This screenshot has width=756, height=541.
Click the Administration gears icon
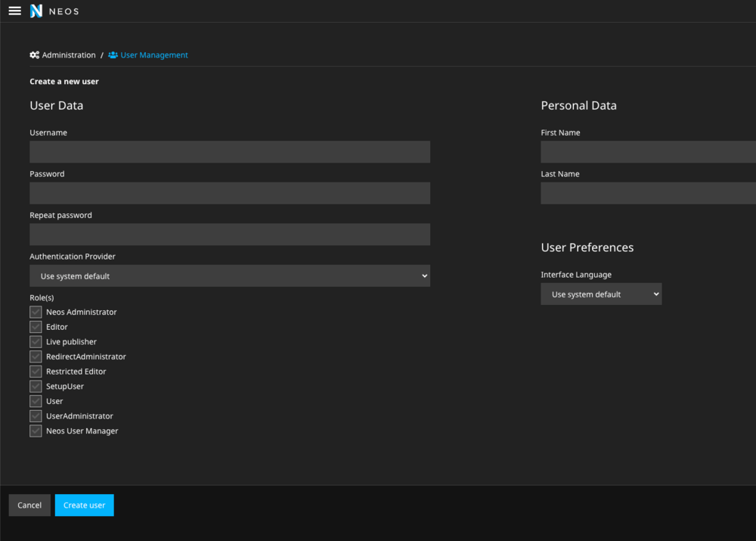pos(34,55)
